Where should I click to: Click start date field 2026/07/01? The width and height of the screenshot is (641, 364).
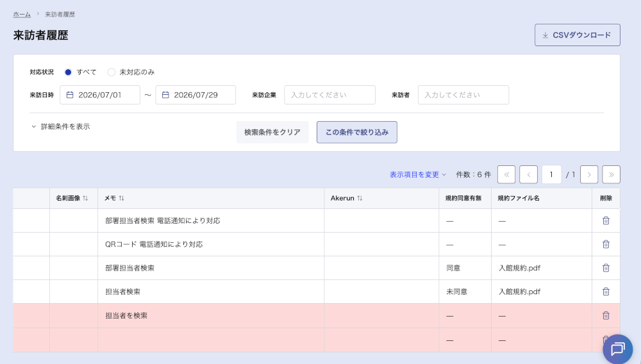(100, 95)
